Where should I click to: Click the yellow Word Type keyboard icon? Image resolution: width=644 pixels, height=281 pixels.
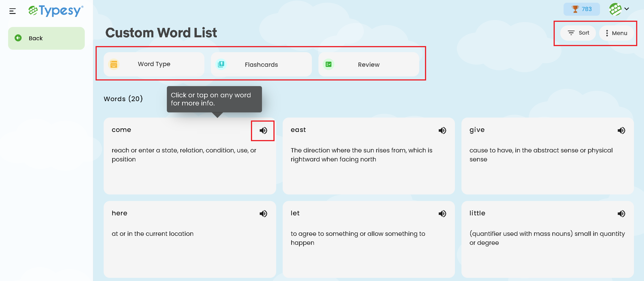click(114, 65)
